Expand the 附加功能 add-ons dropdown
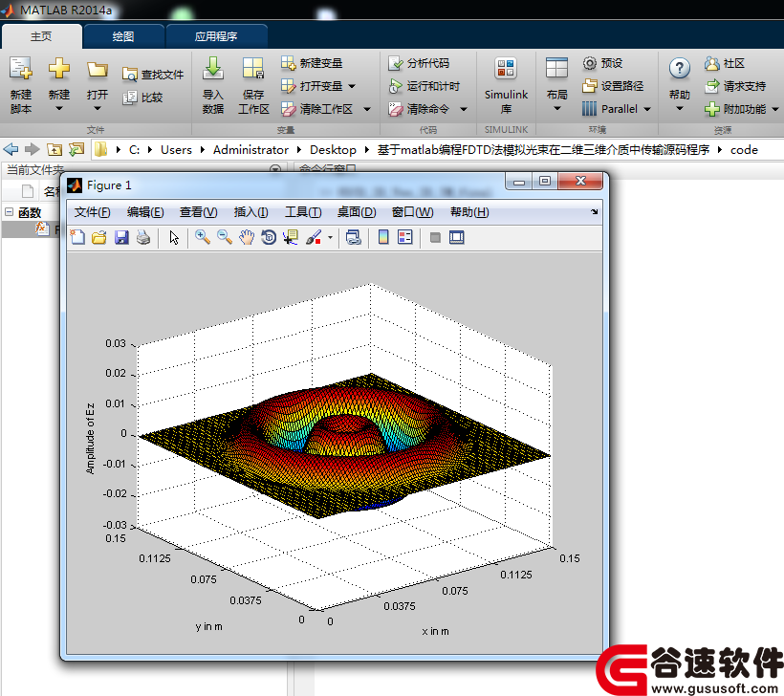This screenshot has width=784, height=696. 775,109
